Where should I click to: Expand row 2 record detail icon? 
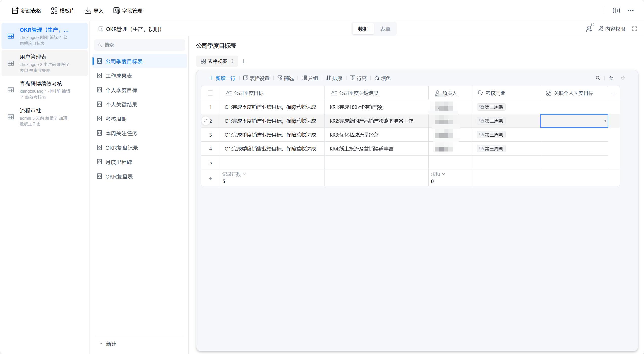click(206, 121)
